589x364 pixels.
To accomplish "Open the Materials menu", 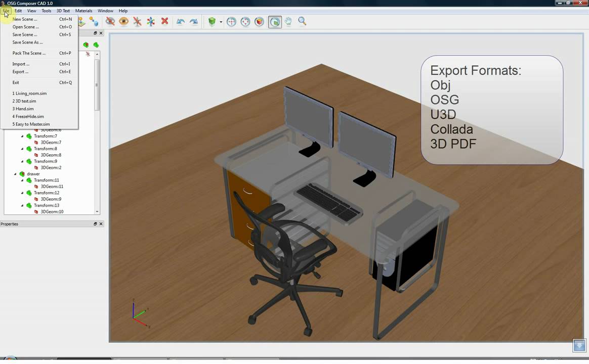I will 83,11.
